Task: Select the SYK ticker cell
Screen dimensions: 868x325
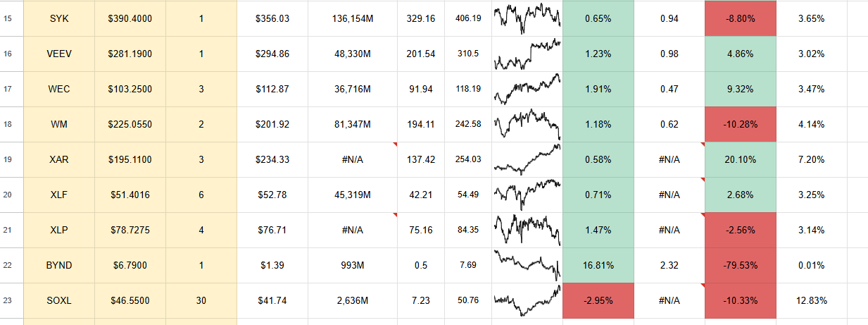Action: click(x=59, y=18)
